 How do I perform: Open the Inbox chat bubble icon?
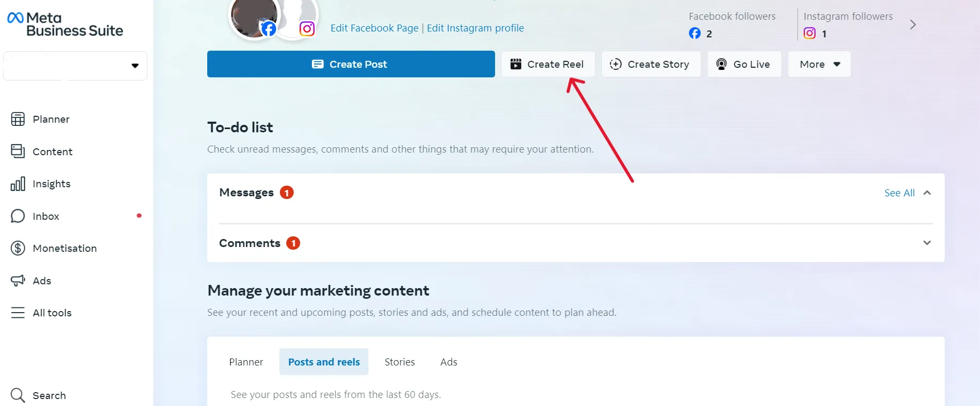[18, 216]
